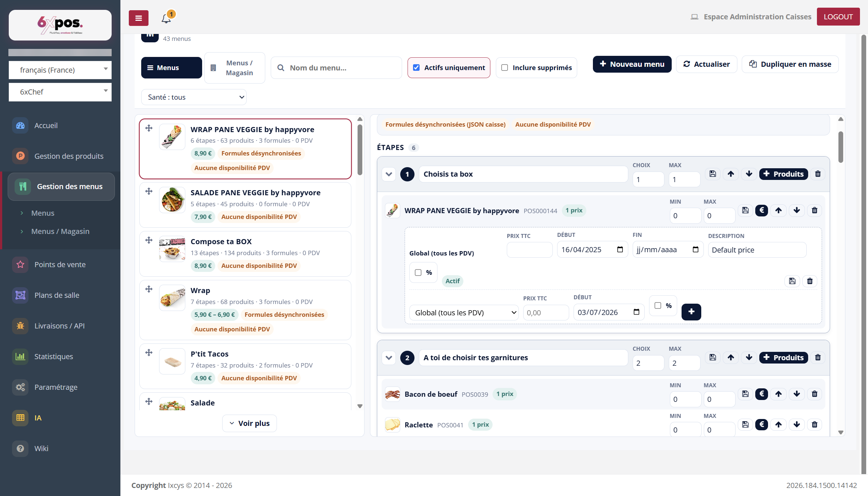Open the notification bell icon
The image size is (868, 496).
(x=166, y=18)
